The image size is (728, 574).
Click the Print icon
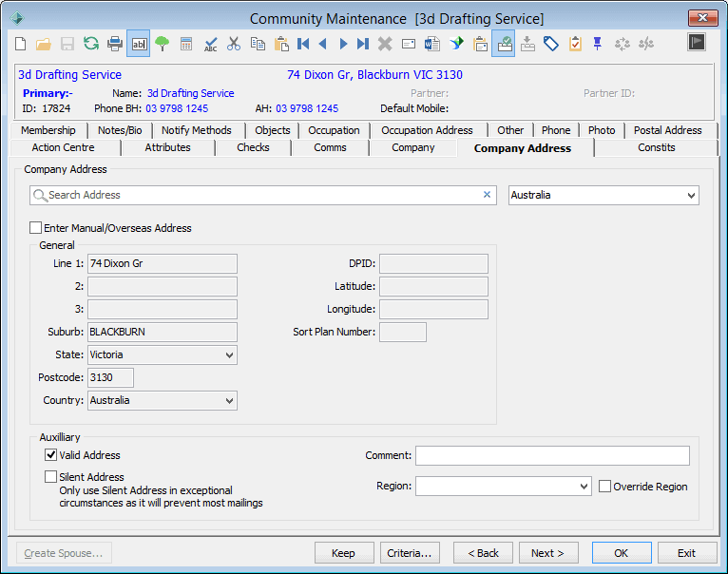[115, 44]
